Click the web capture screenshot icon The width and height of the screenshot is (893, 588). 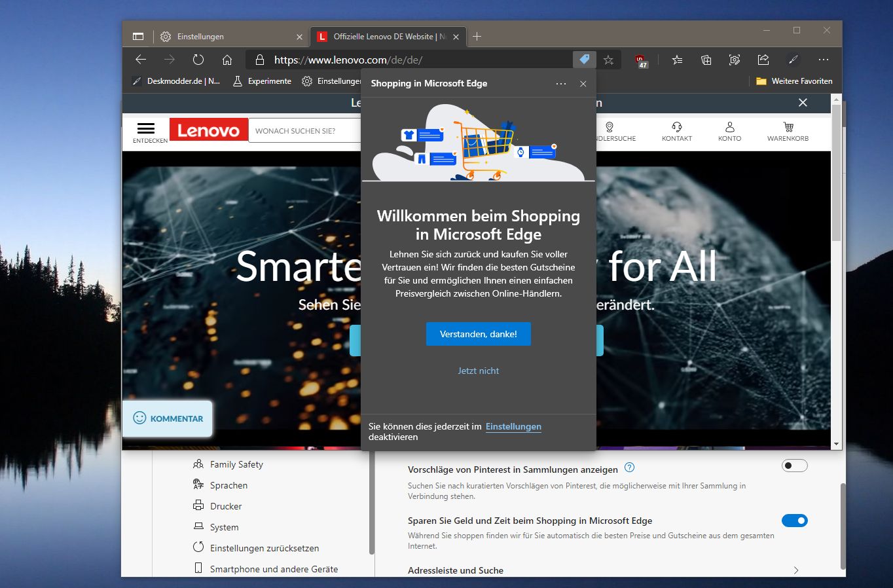coord(735,60)
